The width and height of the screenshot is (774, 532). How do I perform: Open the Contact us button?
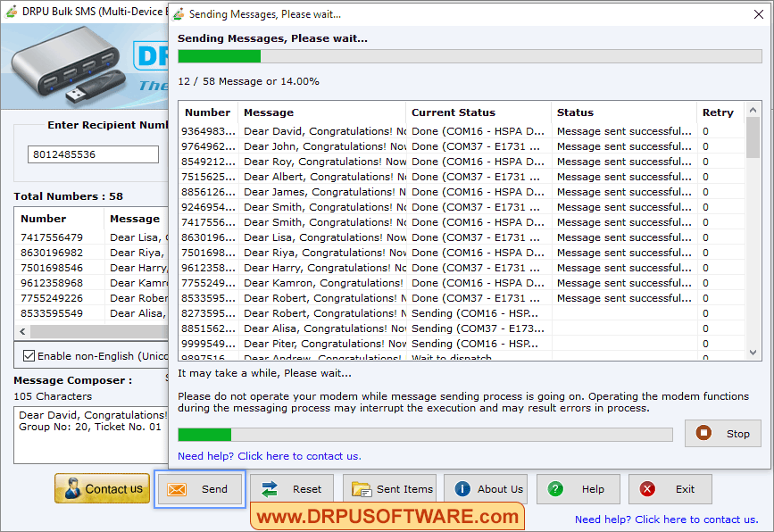click(102, 488)
